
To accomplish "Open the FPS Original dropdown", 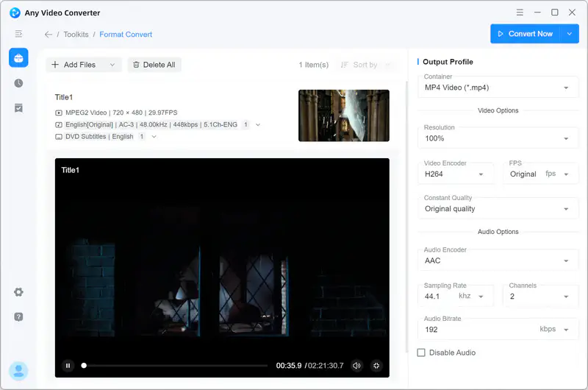I will tap(541, 174).
